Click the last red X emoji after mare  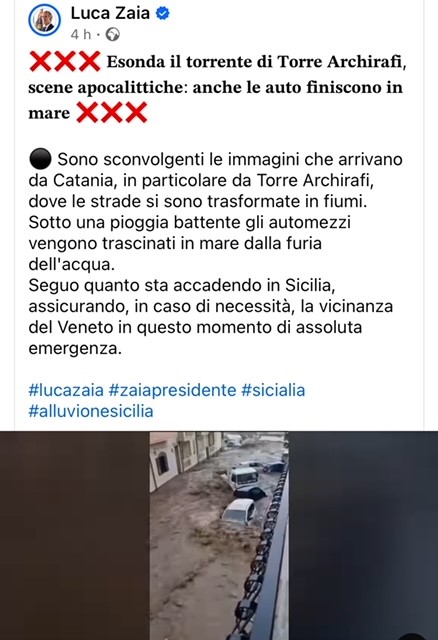tap(136, 113)
